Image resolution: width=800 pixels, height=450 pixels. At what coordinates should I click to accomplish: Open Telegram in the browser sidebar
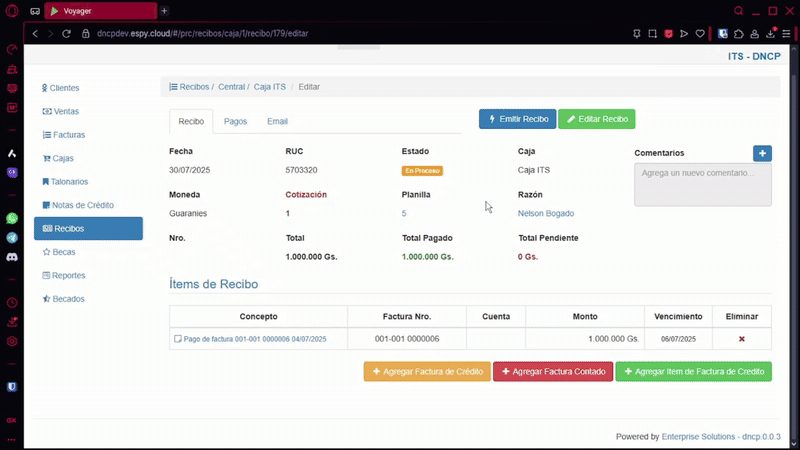pos(12,238)
